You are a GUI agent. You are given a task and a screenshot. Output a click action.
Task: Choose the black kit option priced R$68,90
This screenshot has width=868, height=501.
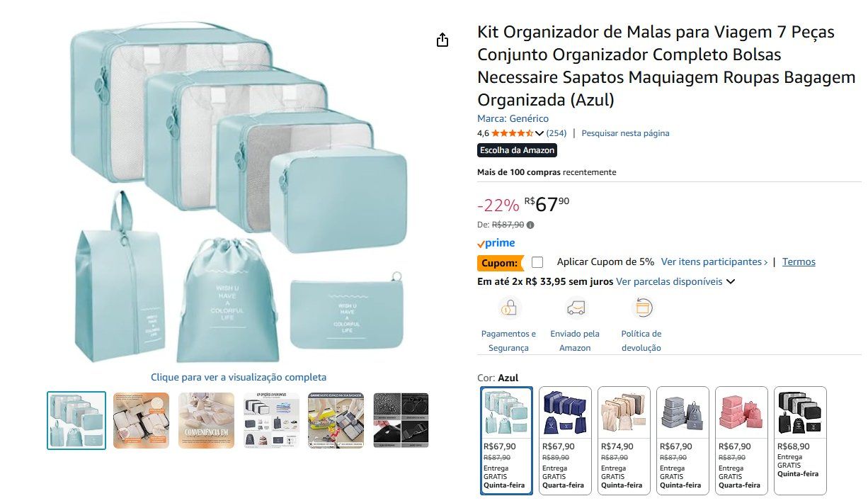(800, 440)
